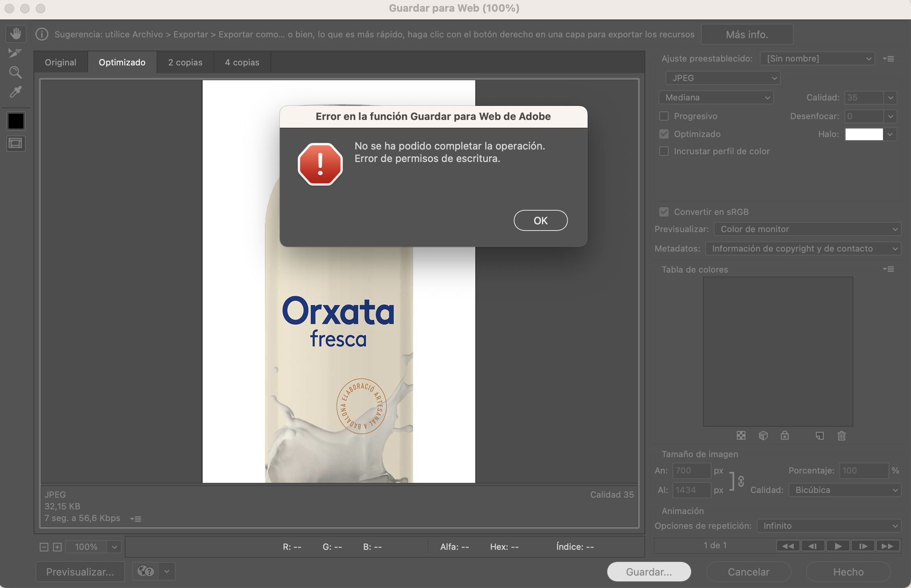Check Incrustar perfil de color
The height and width of the screenshot is (588, 911).
tap(664, 151)
